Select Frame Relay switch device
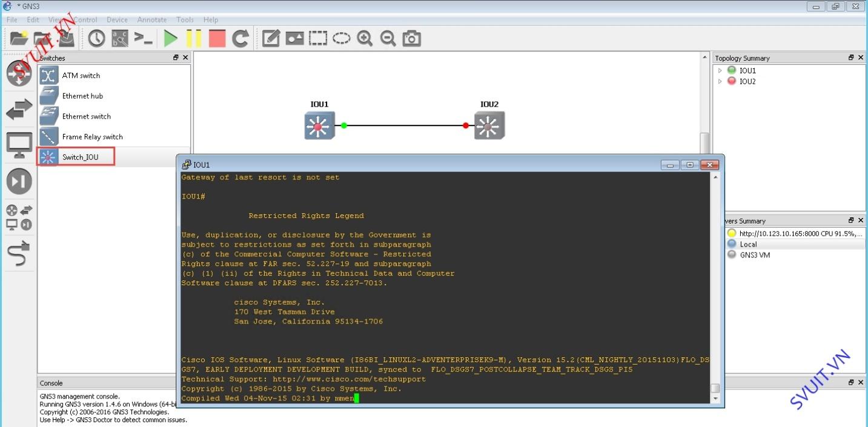This screenshot has height=427, width=868. (x=113, y=137)
